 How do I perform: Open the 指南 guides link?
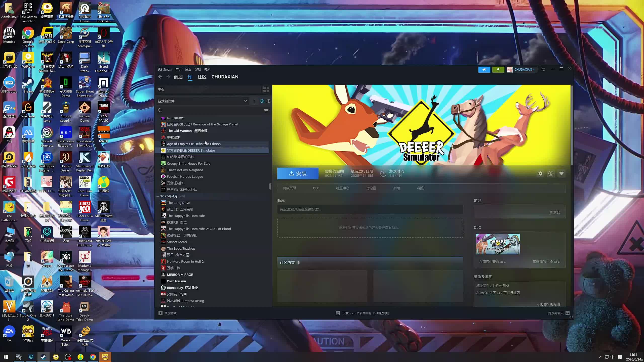point(396,188)
